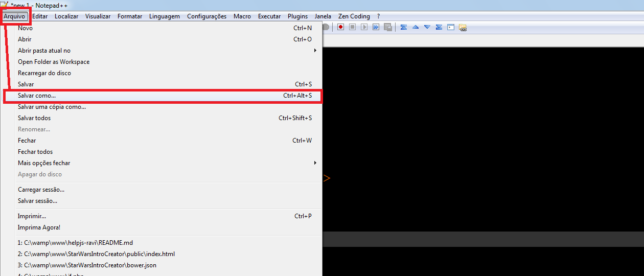Open recent file bower.json
The height and width of the screenshot is (276, 644).
click(x=87, y=265)
